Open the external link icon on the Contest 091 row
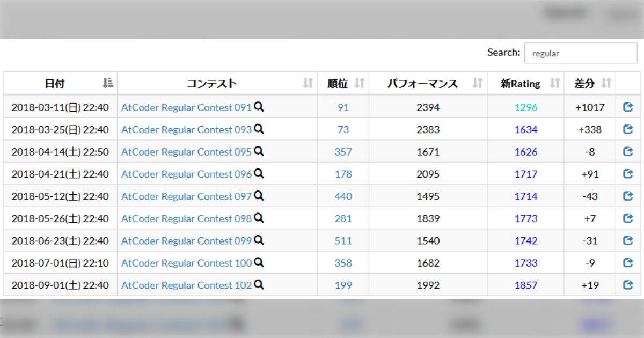This screenshot has height=338, width=644. (x=628, y=107)
